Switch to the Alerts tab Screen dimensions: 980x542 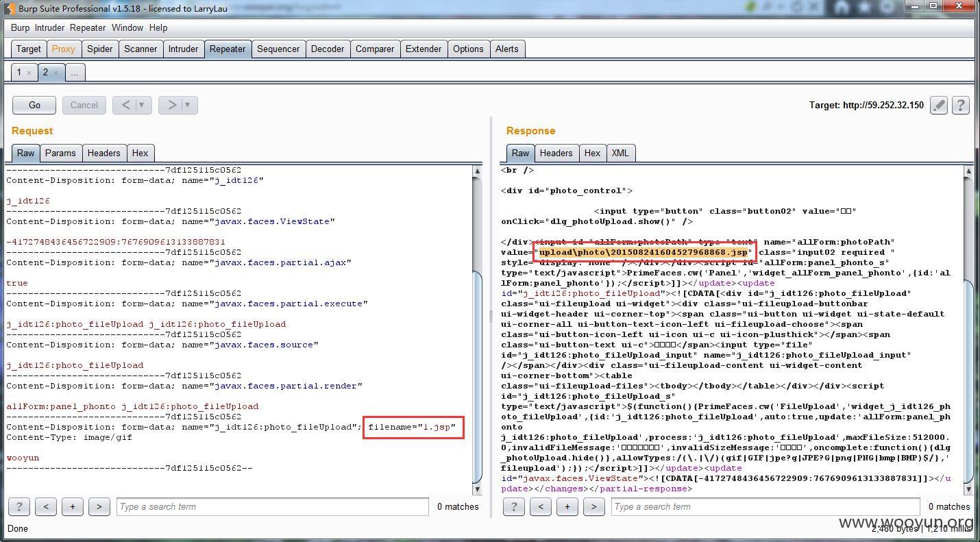pyautogui.click(x=507, y=49)
